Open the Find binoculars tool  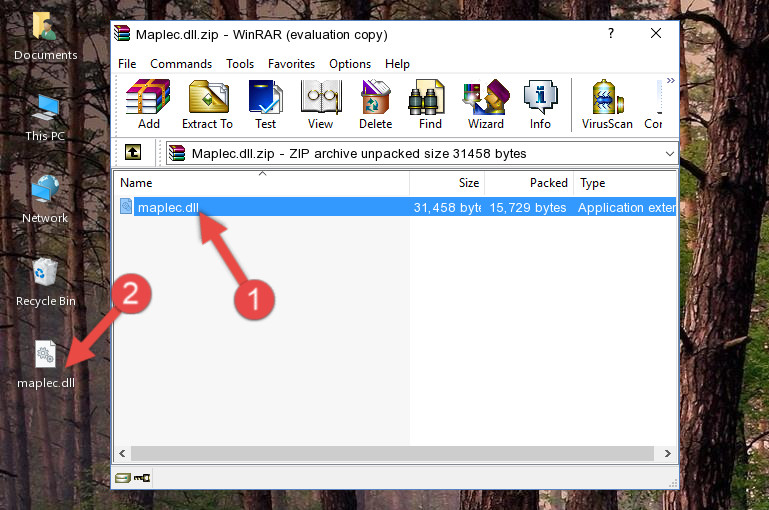click(430, 104)
